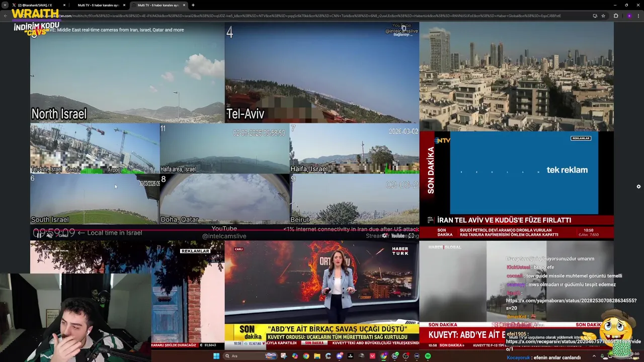The height and width of the screenshot is (362, 644).
Task: Seek on the red YouTube progress bar
Action: point(224,229)
